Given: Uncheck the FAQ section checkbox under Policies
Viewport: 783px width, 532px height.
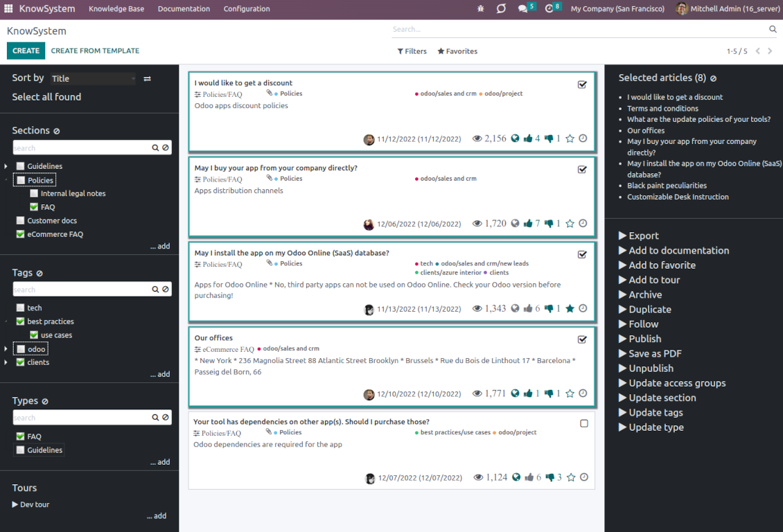Looking at the screenshot, I should pyautogui.click(x=34, y=206).
